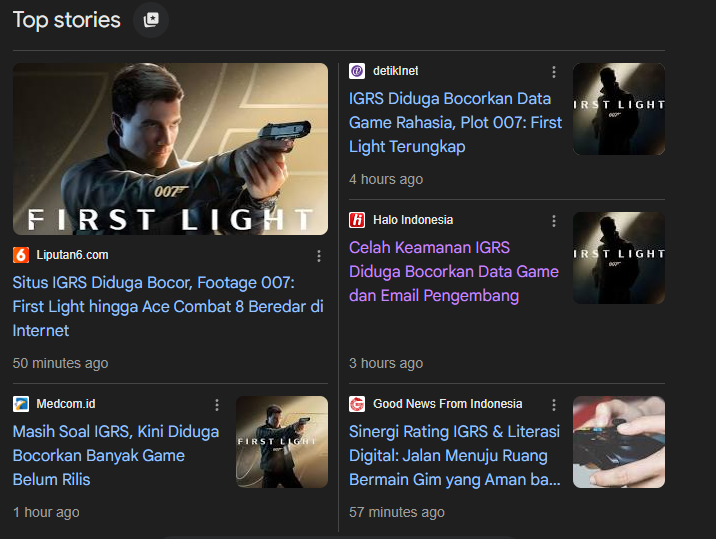Click the Halo Indonesia story thumbnail
This screenshot has height=539, width=716.
pos(619,258)
